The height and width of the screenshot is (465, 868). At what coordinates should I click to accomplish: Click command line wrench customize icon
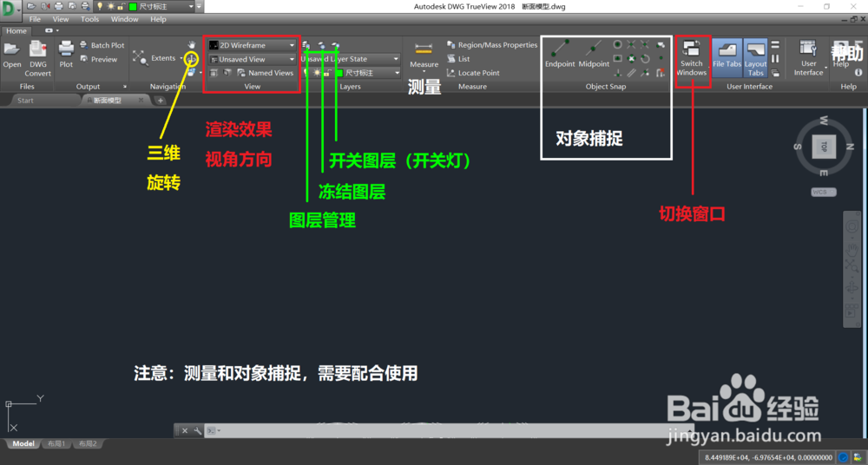pyautogui.click(x=197, y=430)
